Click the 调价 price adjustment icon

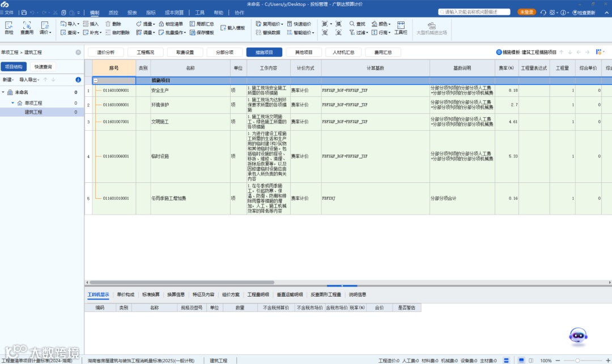coord(45,28)
